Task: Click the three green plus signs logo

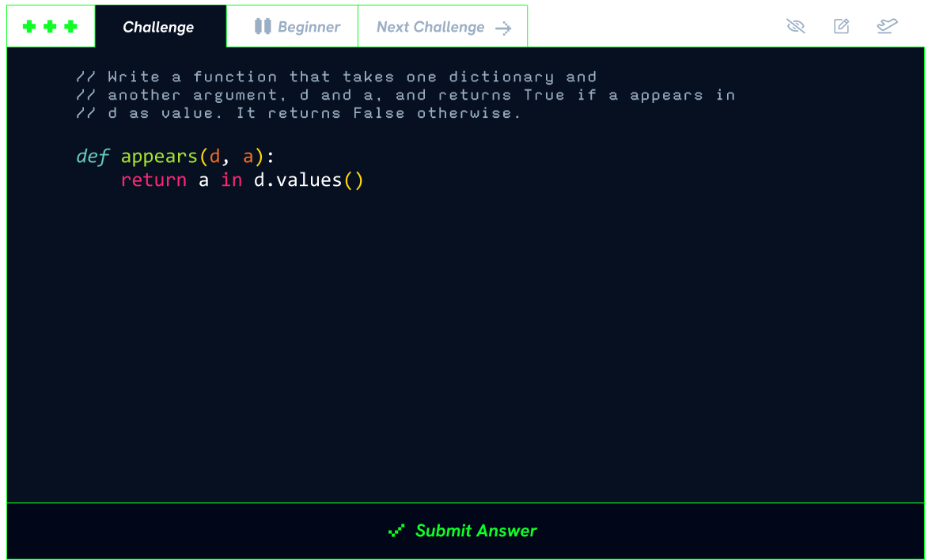Action: [50, 27]
